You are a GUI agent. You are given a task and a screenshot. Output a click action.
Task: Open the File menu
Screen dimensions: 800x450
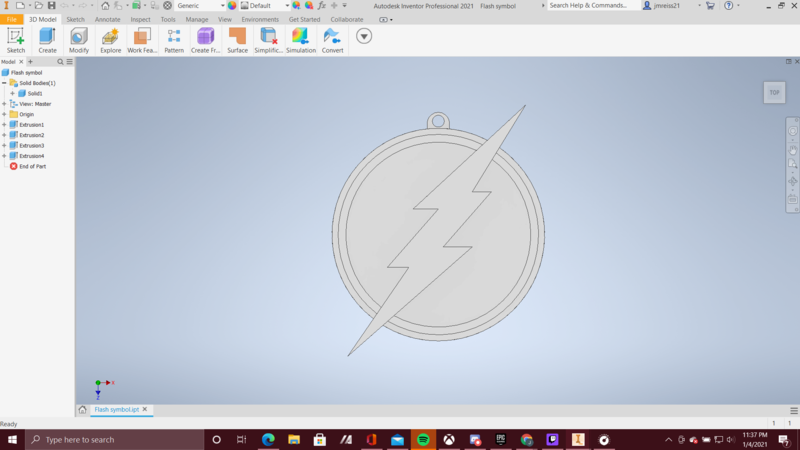(11, 19)
